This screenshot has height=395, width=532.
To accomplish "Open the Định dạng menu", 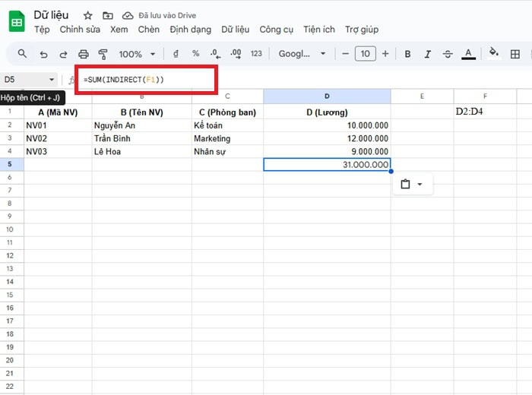I will pos(190,30).
